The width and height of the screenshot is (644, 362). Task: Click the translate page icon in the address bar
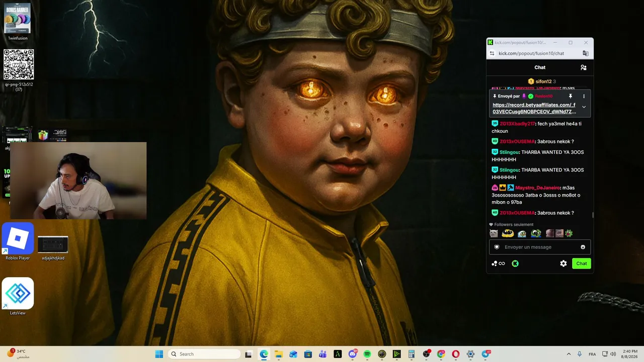tap(586, 53)
